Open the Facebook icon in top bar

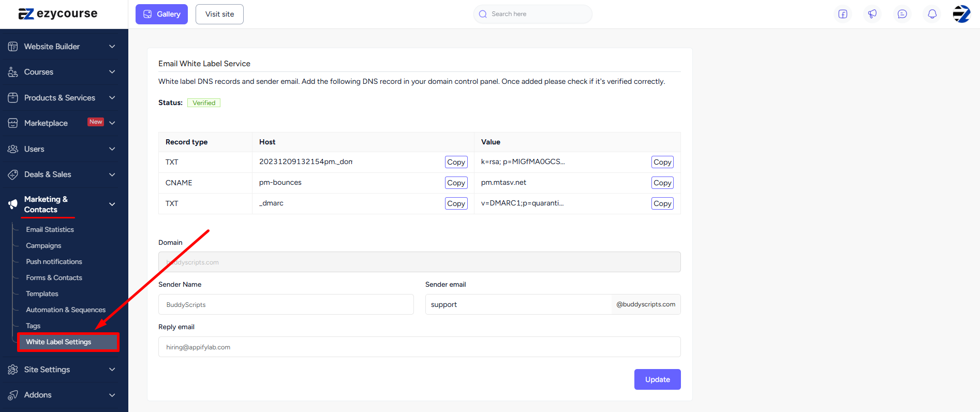[843, 14]
